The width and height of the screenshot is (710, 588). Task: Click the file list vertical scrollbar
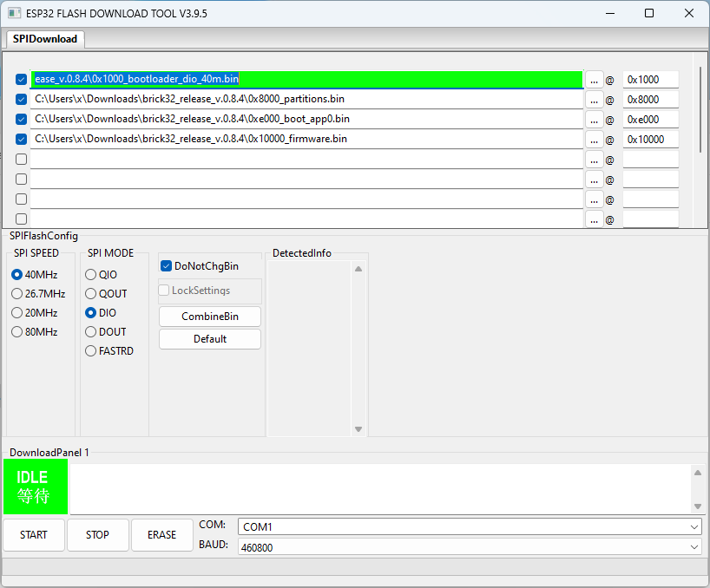pyautogui.click(x=700, y=104)
